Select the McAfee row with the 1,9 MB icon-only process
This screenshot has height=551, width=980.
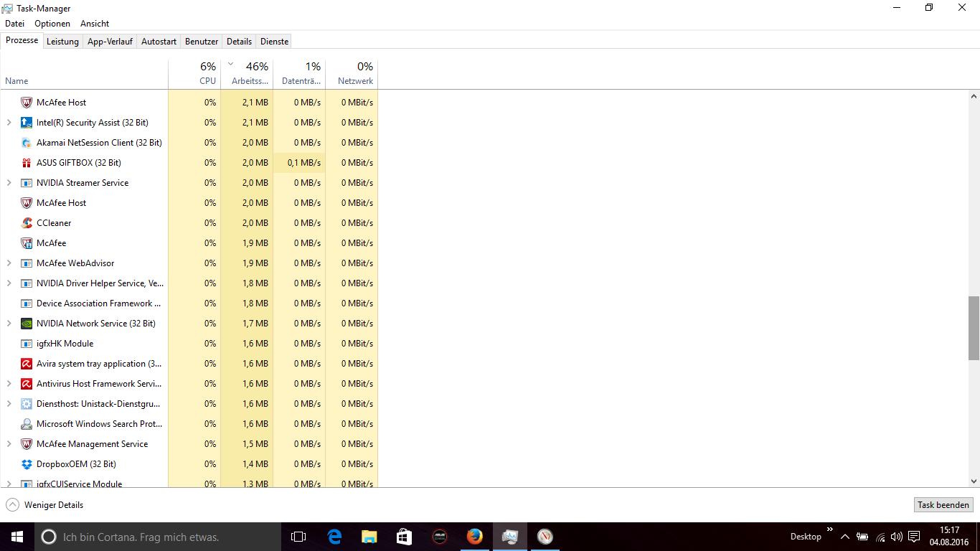(x=189, y=243)
